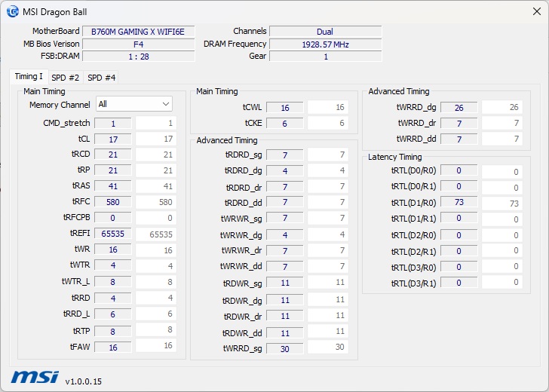Viewport: 549px width, 392px height.
Task: Click the tRTL(D1/R0) editable input field
Action: (x=459, y=203)
